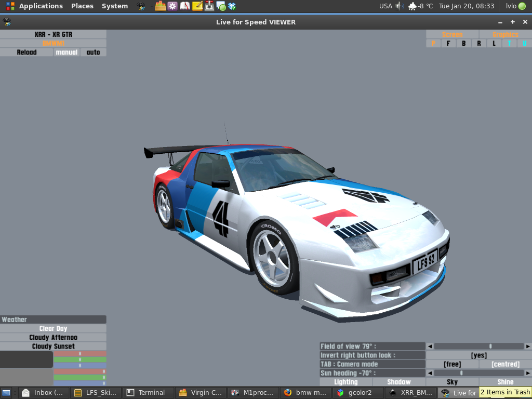
Task: Switch to the Screen options tab
Action: tap(453, 34)
